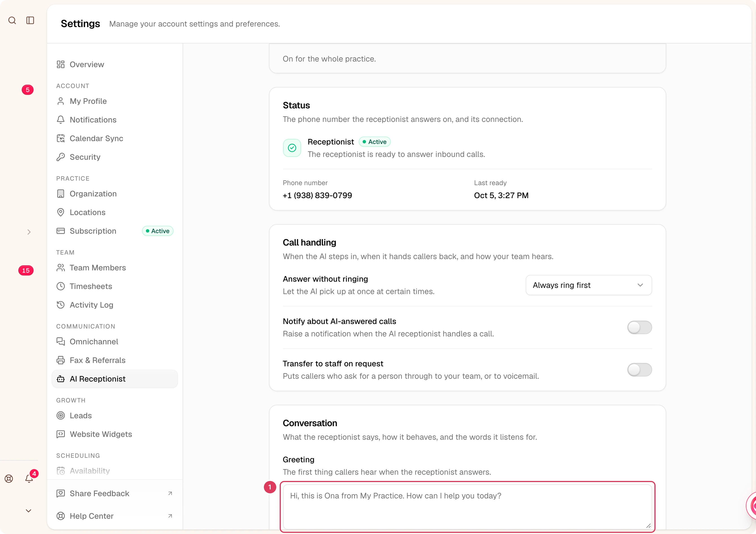Click inside the Greeting text area

468,507
